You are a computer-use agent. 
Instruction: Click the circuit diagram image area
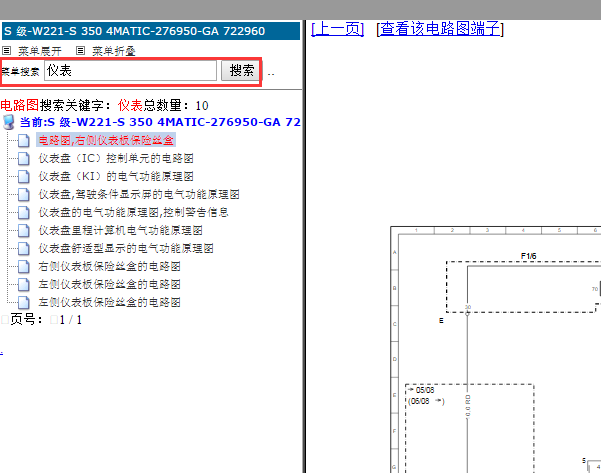coord(496,349)
